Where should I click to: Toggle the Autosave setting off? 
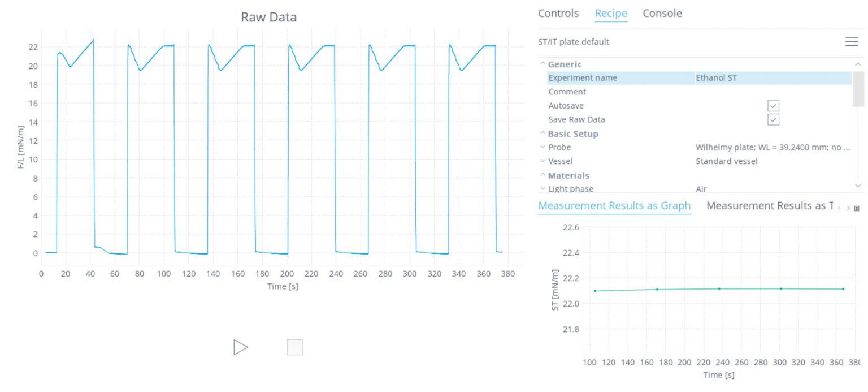(772, 105)
